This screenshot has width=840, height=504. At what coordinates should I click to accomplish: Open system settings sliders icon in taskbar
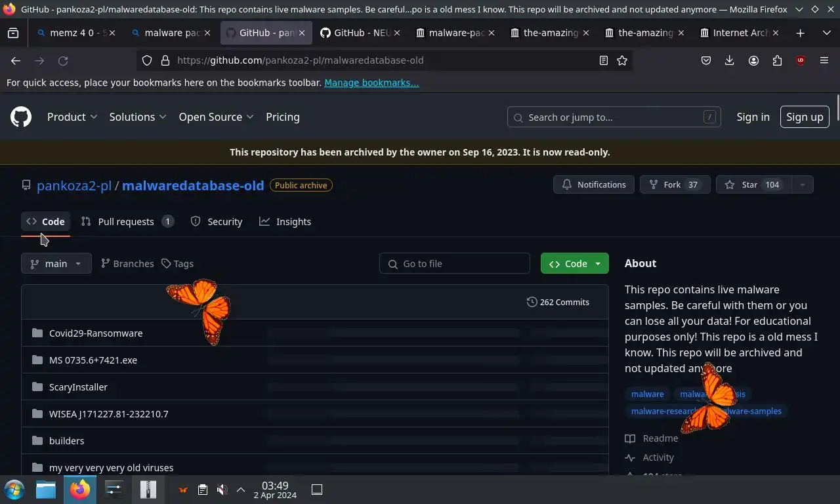pyautogui.click(x=114, y=490)
